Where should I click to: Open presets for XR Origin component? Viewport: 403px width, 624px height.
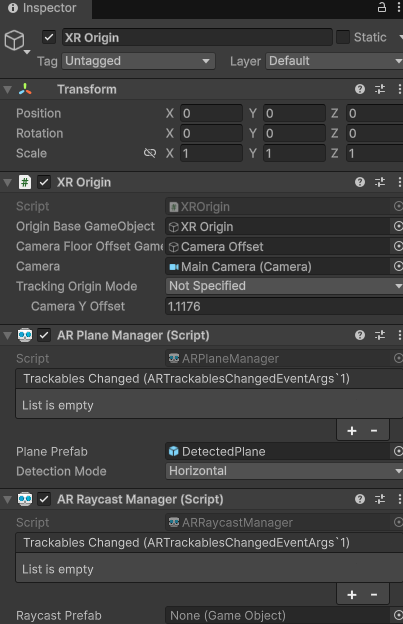click(380, 182)
